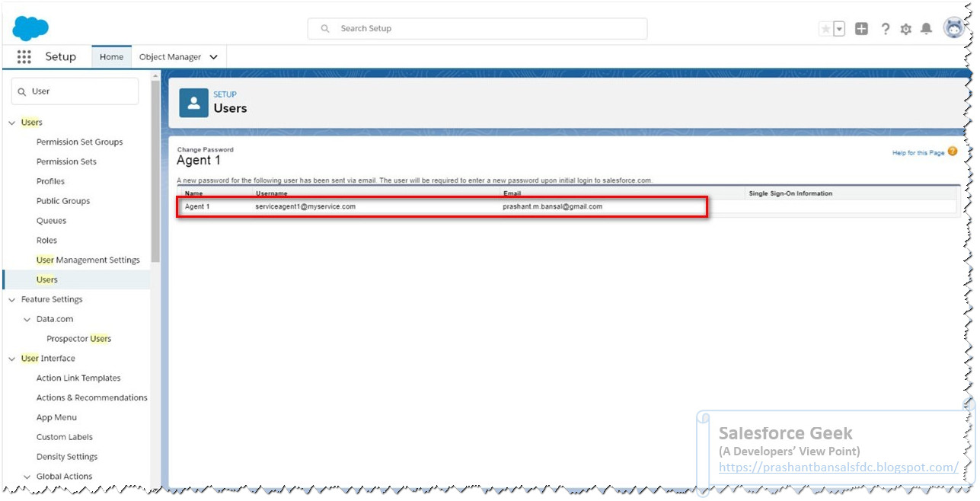Viewport: 980px width, 501px height.
Task: Click the Agent 1 page heading
Action: tap(199, 161)
